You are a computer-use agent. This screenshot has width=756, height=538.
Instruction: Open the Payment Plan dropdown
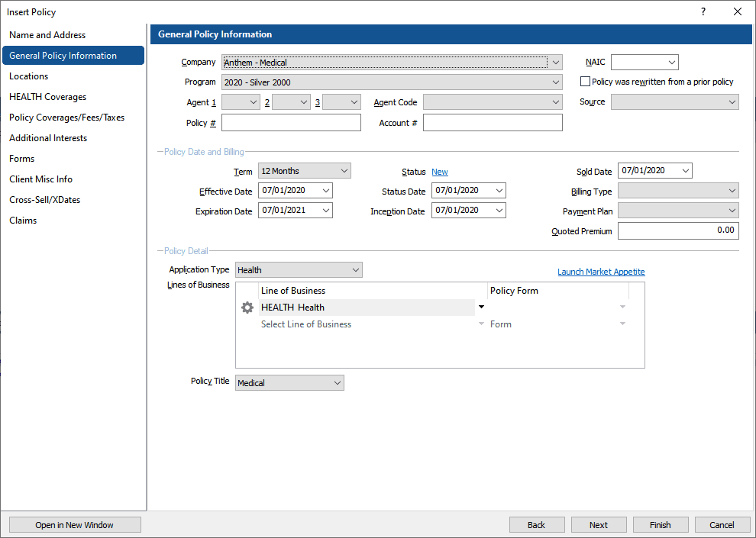(x=732, y=211)
